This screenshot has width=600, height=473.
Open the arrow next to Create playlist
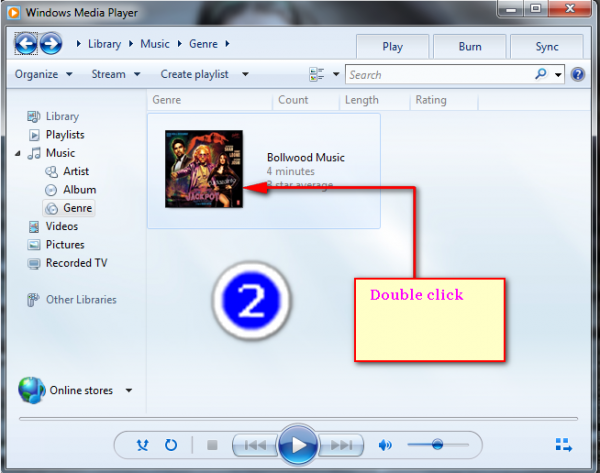245,74
